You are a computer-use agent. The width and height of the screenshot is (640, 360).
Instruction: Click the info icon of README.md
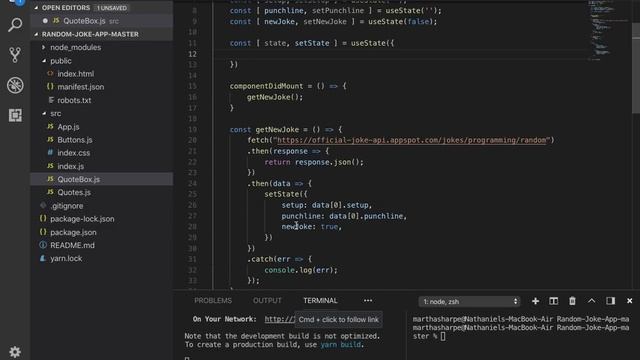(43, 245)
